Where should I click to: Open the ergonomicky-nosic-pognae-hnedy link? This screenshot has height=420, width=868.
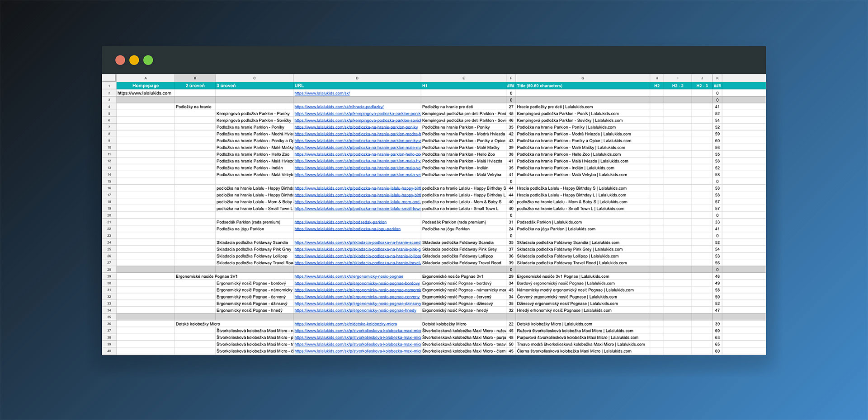(355, 310)
